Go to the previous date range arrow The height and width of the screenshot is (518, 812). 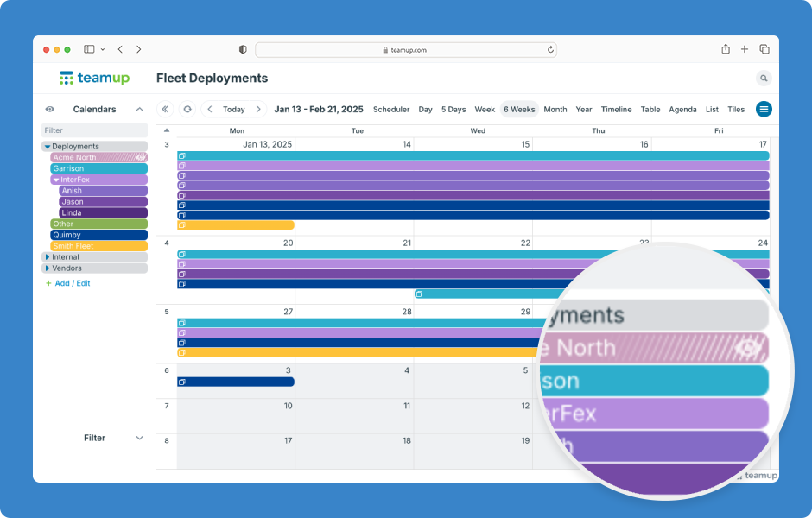coord(209,109)
